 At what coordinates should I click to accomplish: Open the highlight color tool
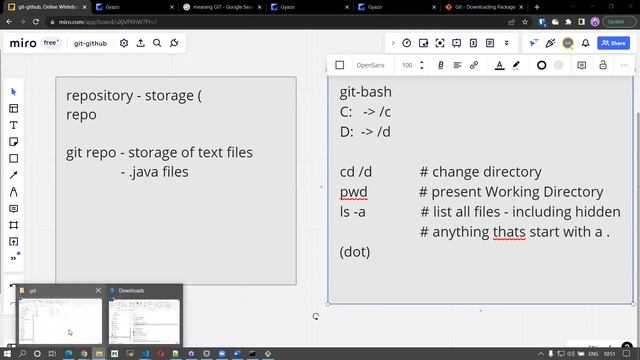point(516,65)
